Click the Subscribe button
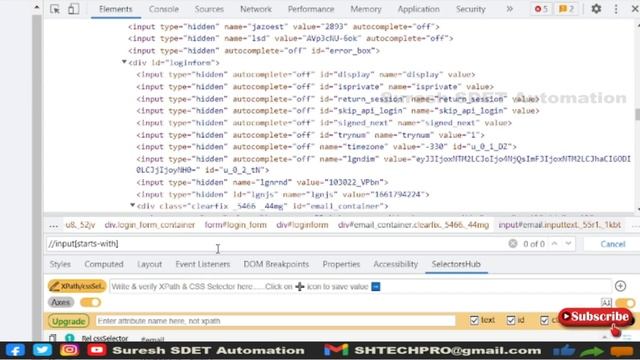Screen dimensions: 640x360 [x=596, y=317]
